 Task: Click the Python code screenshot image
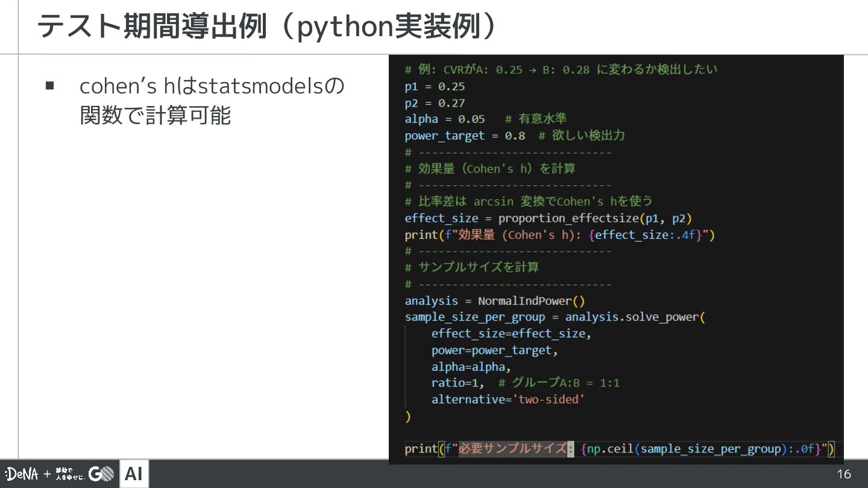click(616, 260)
